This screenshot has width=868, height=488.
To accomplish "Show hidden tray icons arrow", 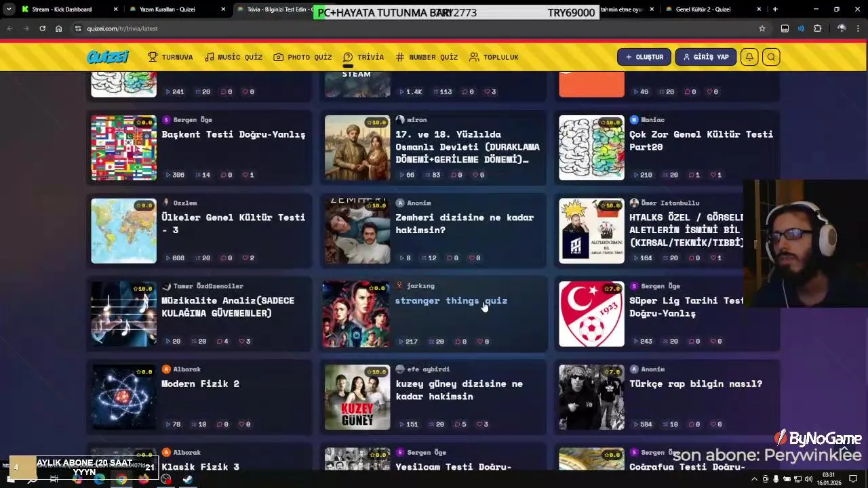I will (755, 479).
